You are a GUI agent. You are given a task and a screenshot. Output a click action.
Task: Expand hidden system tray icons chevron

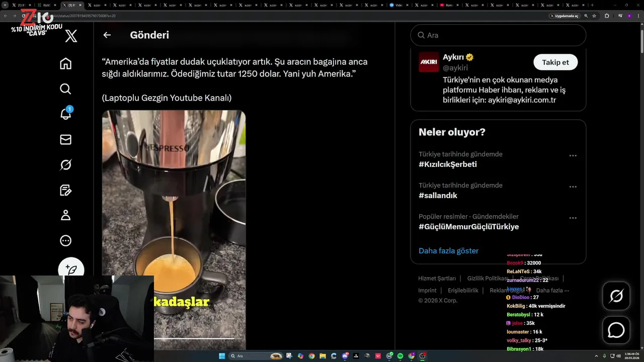[596, 356]
